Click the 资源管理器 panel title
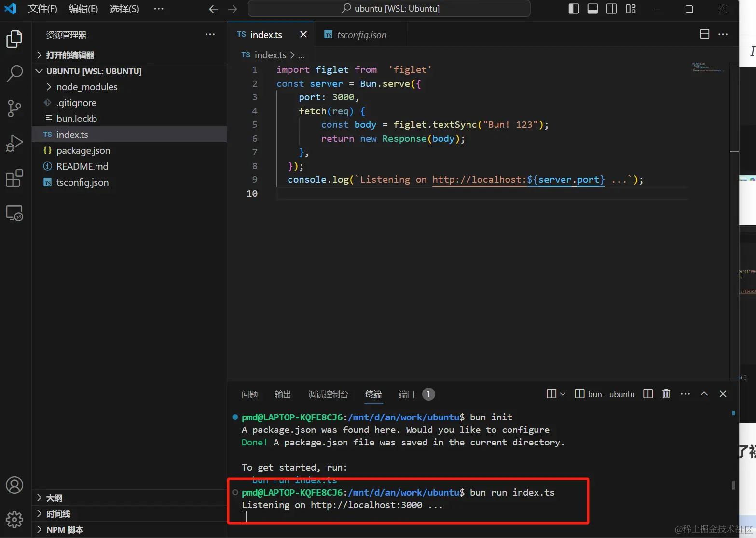 pyautogui.click(x=67, y=35)
